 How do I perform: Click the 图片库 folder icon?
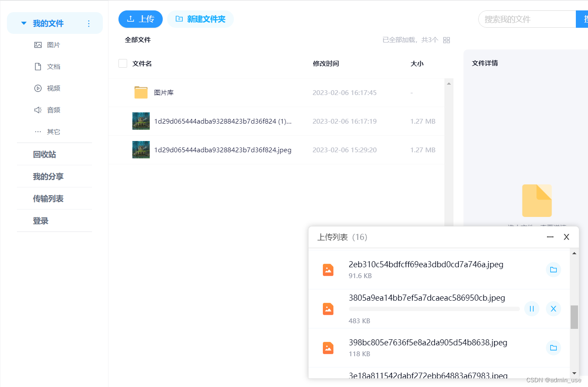click(x=141, y=92)
